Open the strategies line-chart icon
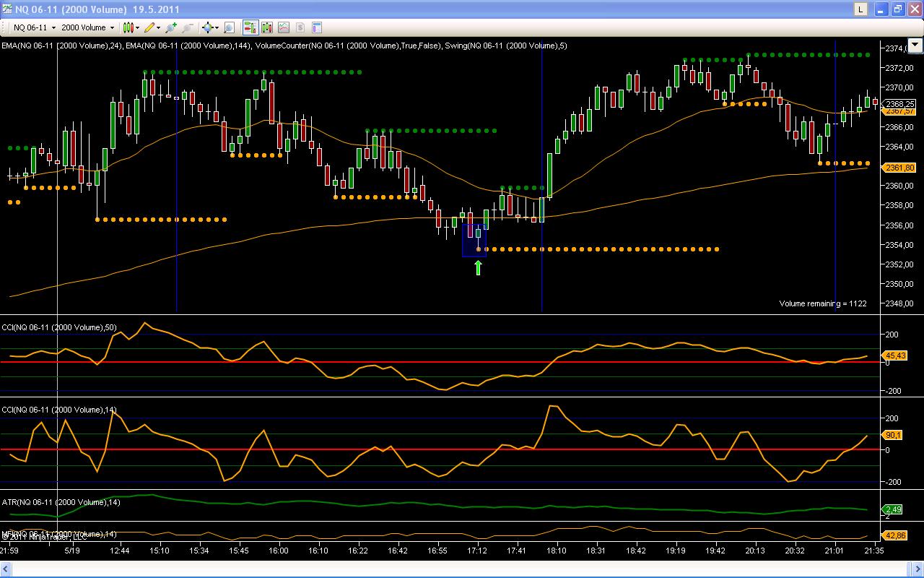Viewport: 924px width, 578px height. (x=283, y=27)
